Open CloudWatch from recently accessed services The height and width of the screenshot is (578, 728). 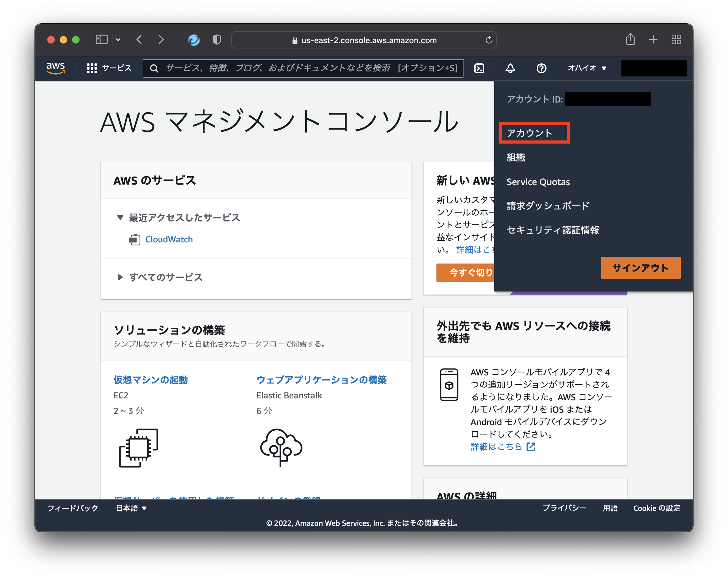click(x=168, y=239)
